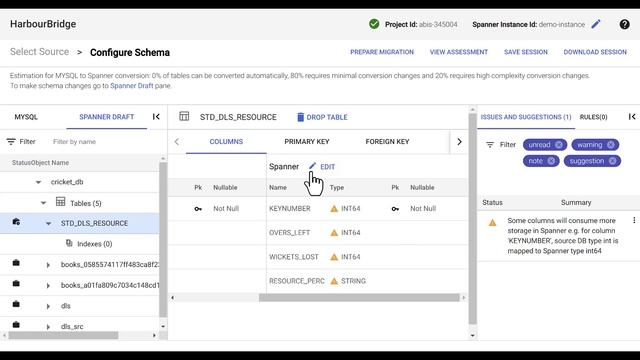Open the COLUMNS tab
Image resolution: width=640 pixels, height=360 pixels.
click(x=226, y=142)
